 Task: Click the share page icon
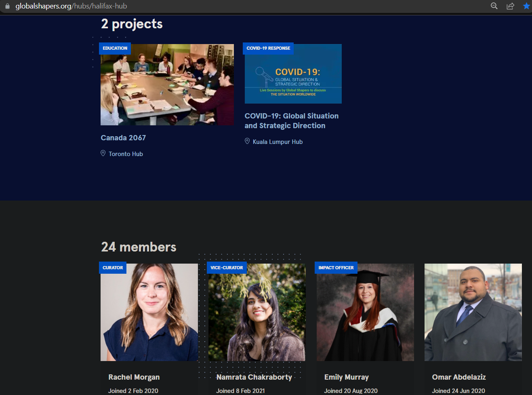click(510, 6)
